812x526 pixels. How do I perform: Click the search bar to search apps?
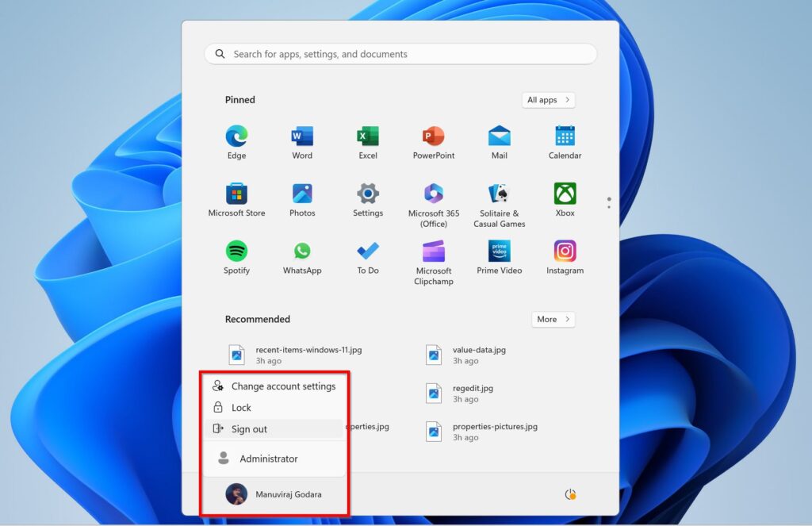[x=400, y=53]
